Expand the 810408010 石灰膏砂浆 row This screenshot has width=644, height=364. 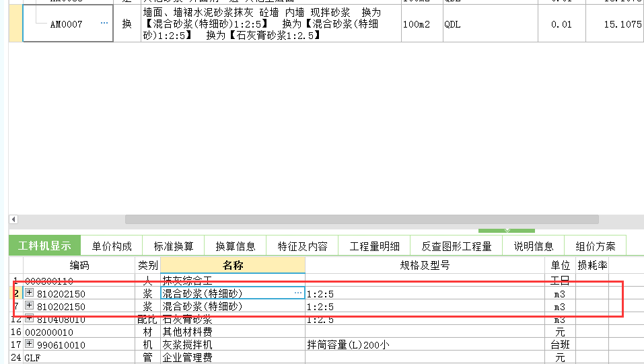tap(29, 318)
